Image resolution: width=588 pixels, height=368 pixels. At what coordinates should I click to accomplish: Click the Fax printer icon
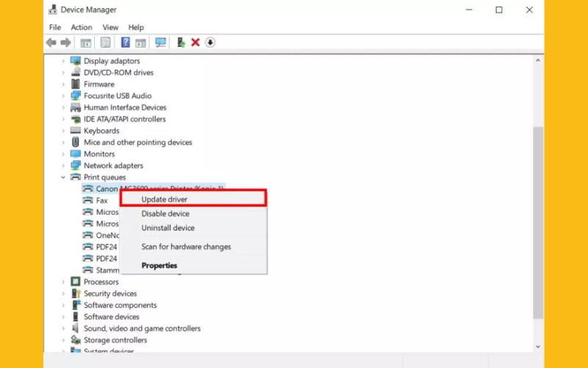coord(87,200)
